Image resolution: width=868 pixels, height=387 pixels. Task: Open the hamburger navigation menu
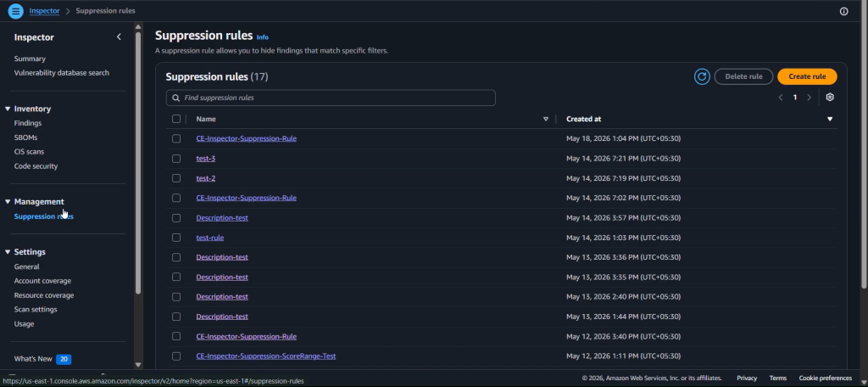(x=16, y=11)
